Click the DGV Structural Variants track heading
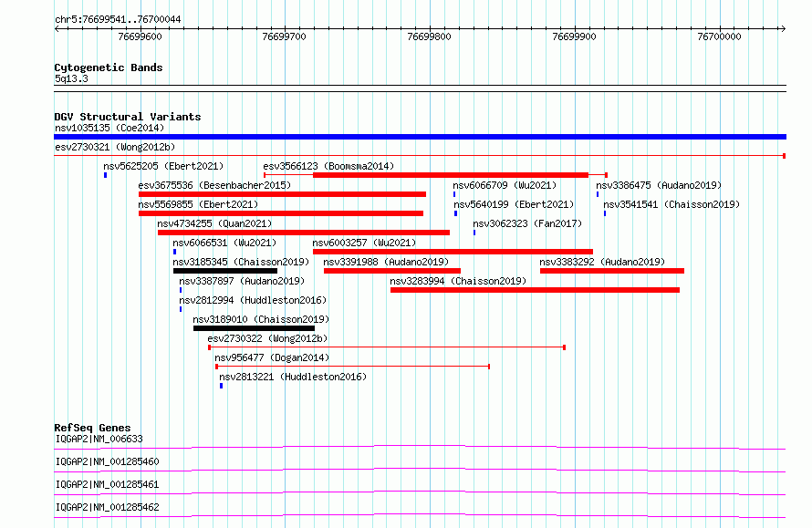This screenshot has width=812, height=528. 128,117
